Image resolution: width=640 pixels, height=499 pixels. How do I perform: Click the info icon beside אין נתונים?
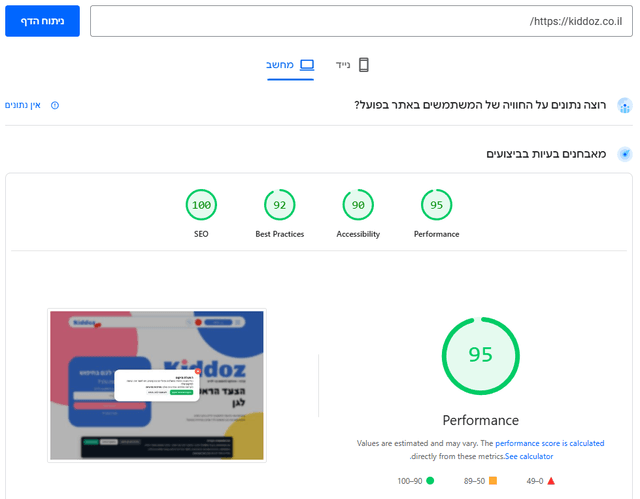[x=55, y=105]
